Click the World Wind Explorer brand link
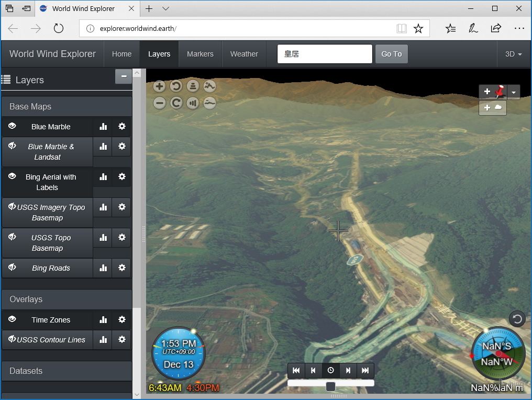 tap(52, 54)
